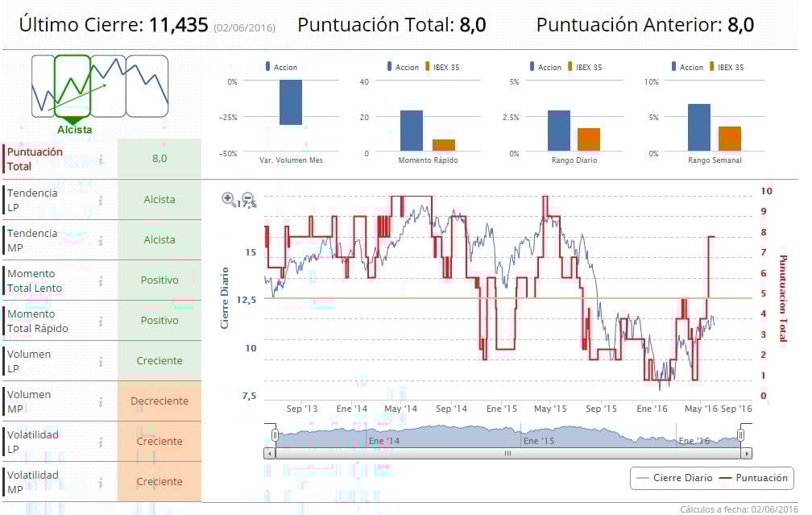Toggle Puntuación series in legend

click(x=753, y=478)
